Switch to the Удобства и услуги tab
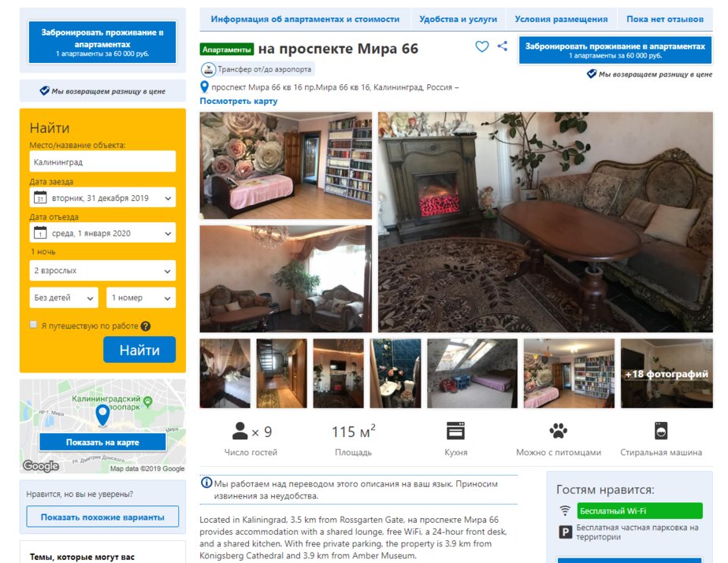Image resolution: width=728 pixels, height=563 pixels. [458, 19]
